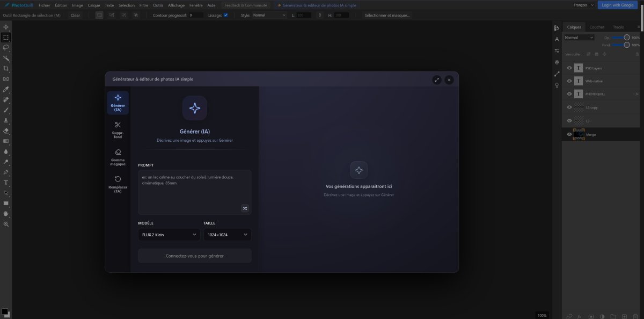Hide the PSD Layers layer
Screen dimensions: 644x319
(569, 68)
